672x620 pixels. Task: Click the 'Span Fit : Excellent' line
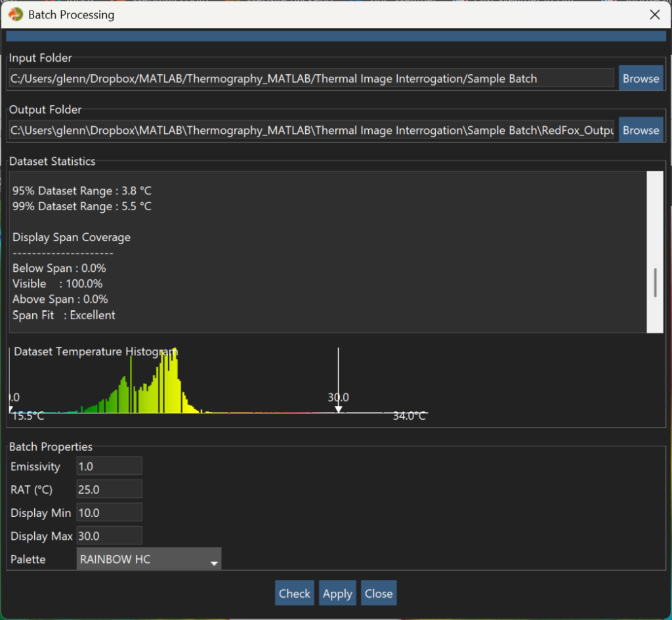tap(64, 315)
